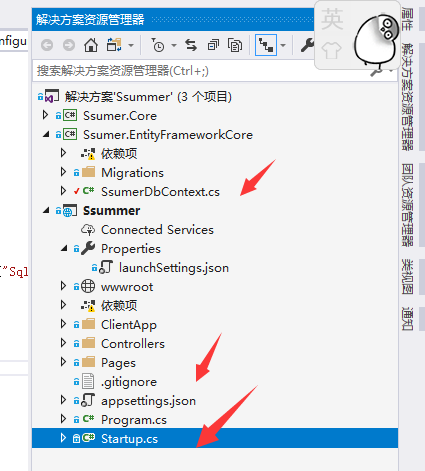This screenshot has height=471, width=425.
Task: Click C# file icon of SsumerDbContext.cs
Action: 88,191
